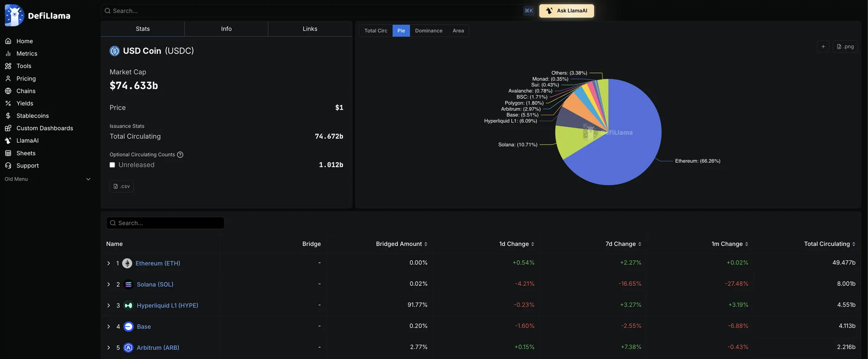Switch the chart to Dominance view
This screenshot has height=359, width=868.
pos(428,31)
